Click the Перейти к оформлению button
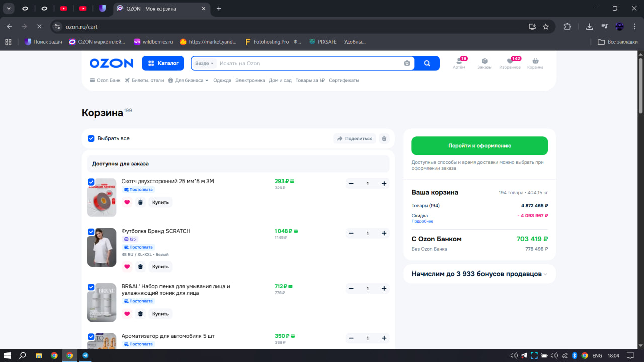Viewport: 644px width, 362px height. 479,146
